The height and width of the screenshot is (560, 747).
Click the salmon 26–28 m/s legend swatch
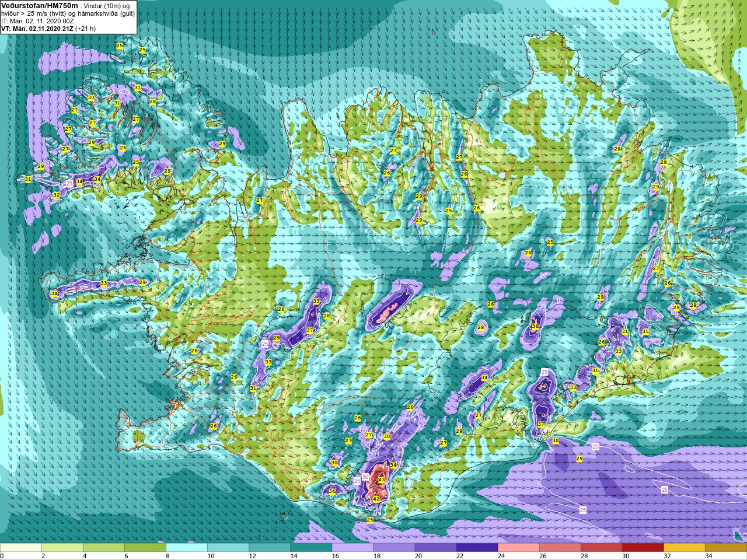pyautogui.click(x=560, y=548)
